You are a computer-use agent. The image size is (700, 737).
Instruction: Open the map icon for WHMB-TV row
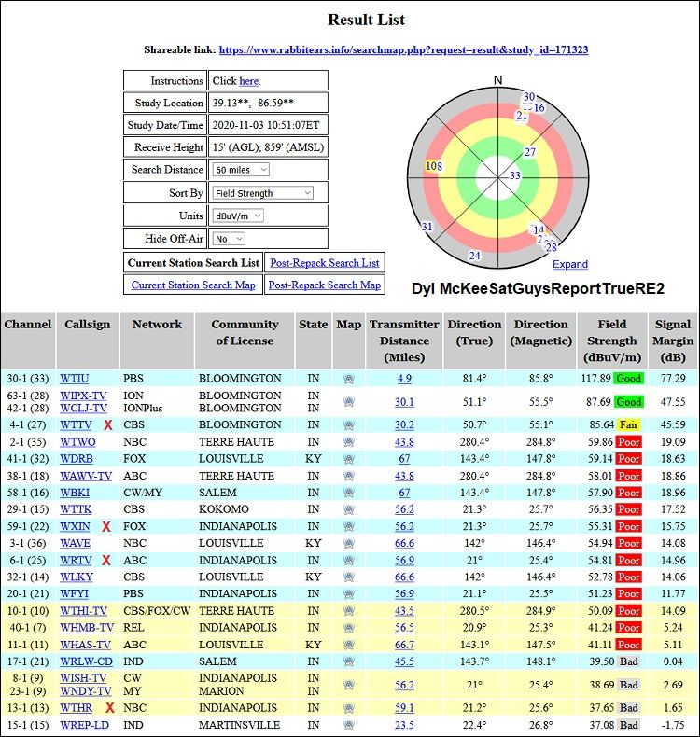[348, 628]
